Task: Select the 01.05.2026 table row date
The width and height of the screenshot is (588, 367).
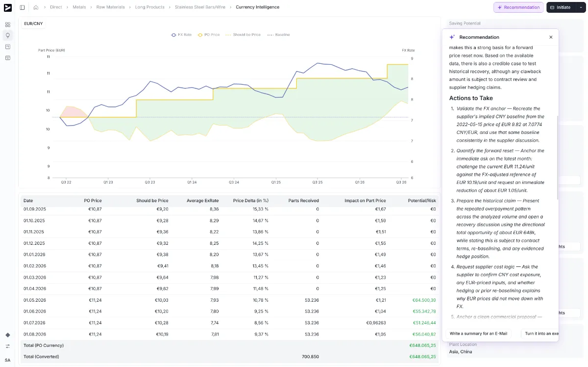Action: coord(34,300)
